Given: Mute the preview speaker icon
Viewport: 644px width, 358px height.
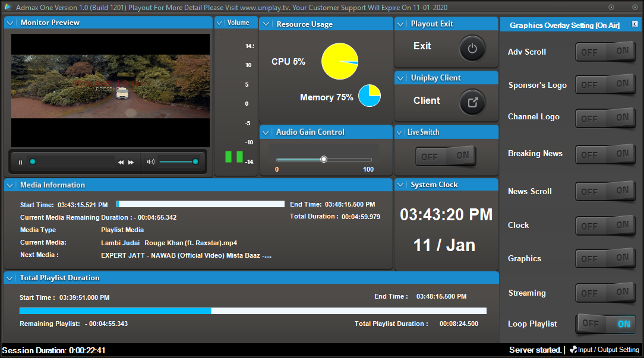Looking at the screenshot, I should 151,161.
